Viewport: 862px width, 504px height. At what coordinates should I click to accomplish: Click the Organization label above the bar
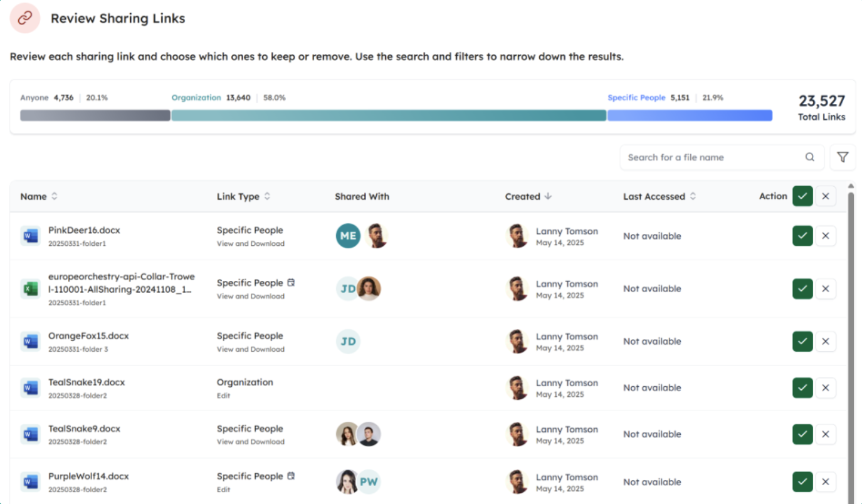pos(196,98)
